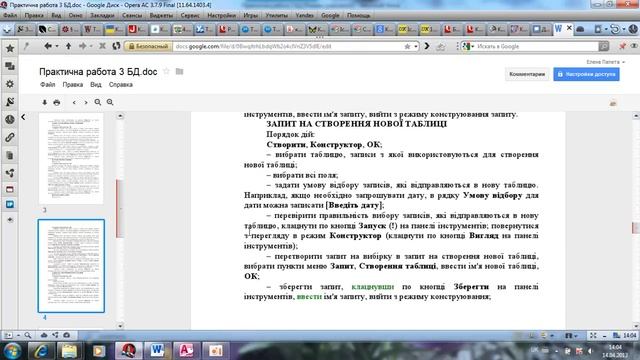Click the Windows Start button

12,351
